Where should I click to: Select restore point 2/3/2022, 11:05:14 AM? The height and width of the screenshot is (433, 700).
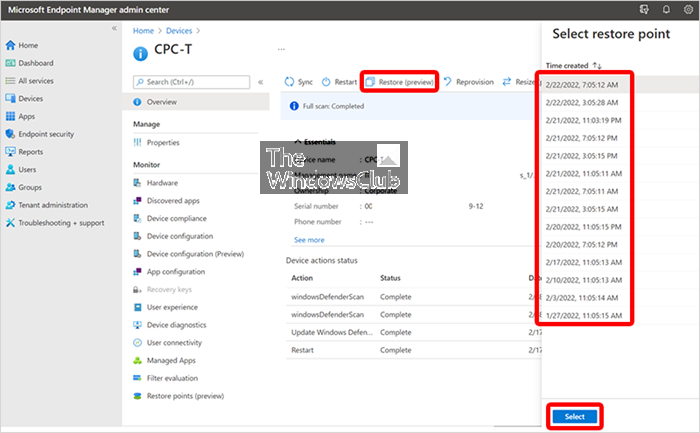pyautogui.click(x=621, y=298)
